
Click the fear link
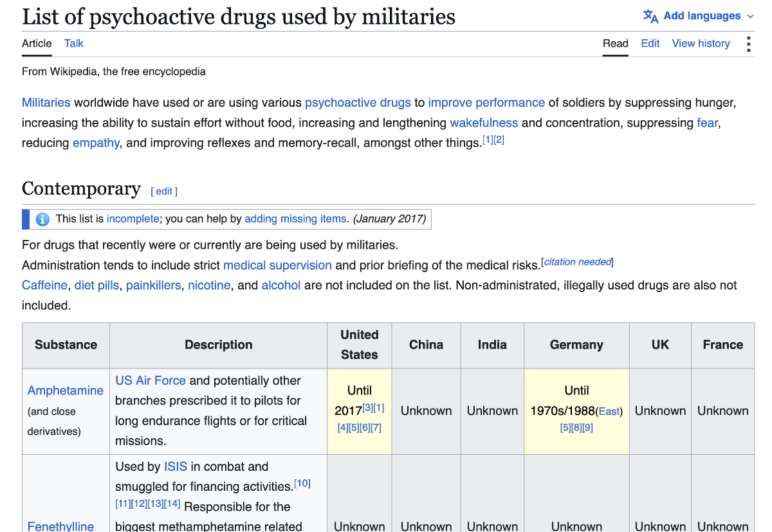pos(707,123)
